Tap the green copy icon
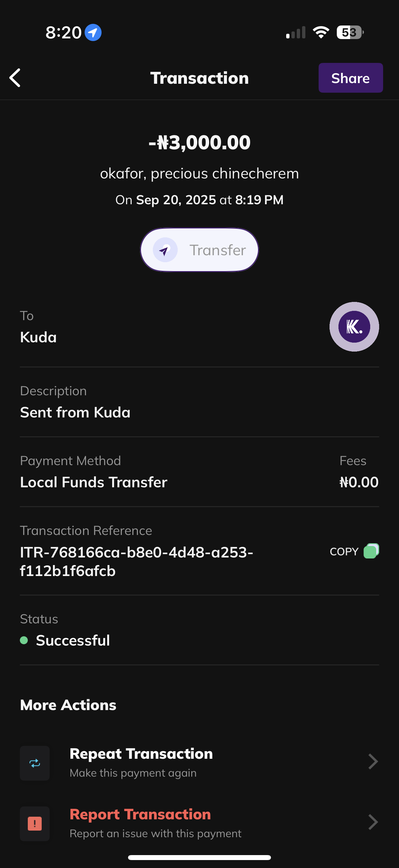399x868 pixels. pyautogui.click(x=371, y=551)
